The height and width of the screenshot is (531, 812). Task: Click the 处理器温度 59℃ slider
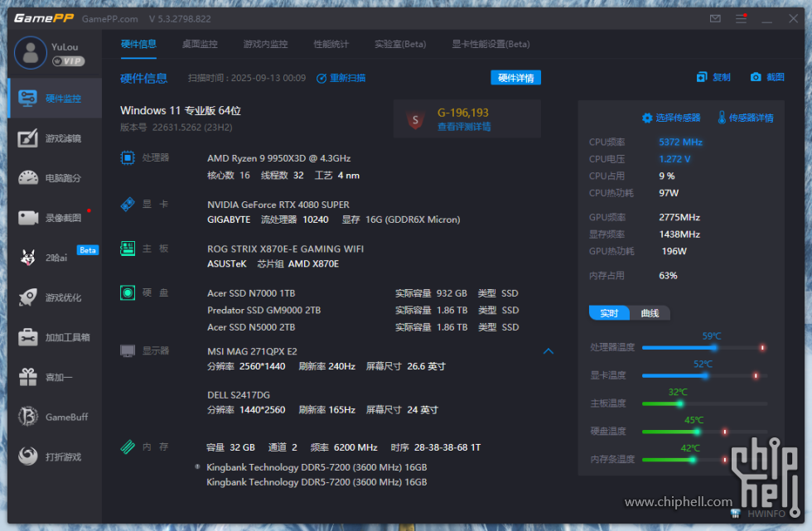(704, 347)
